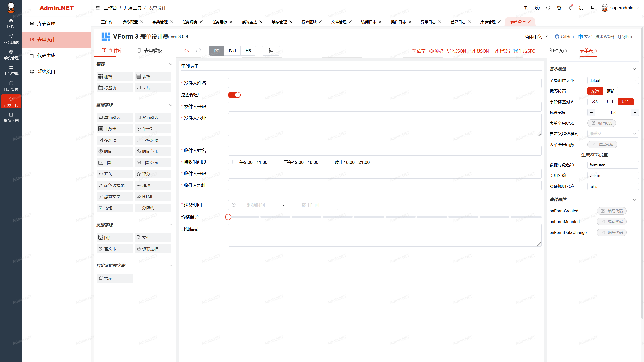Viewport: 644px width, 362px height.
Task: Collapse the 基础字段 section
Action: pyautogui.click(x=171, y=105)
